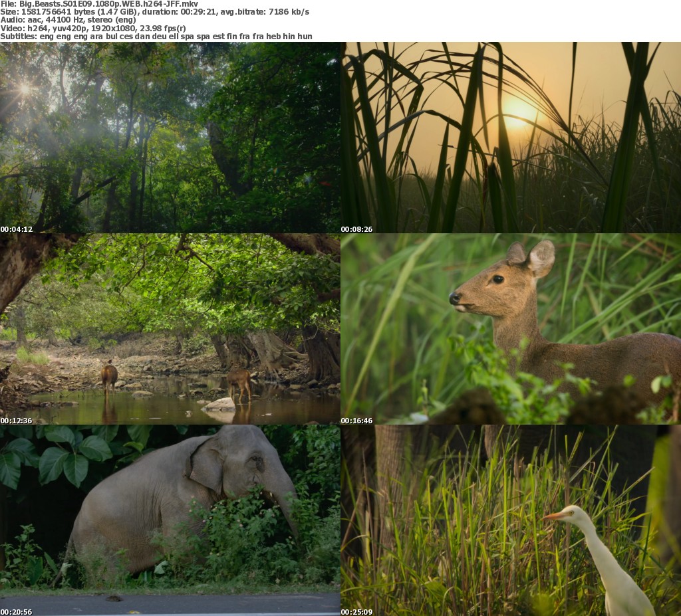The image size is (681, 616).
Task: Select the white egret in grass thumbnail
Action: (511, 520)
